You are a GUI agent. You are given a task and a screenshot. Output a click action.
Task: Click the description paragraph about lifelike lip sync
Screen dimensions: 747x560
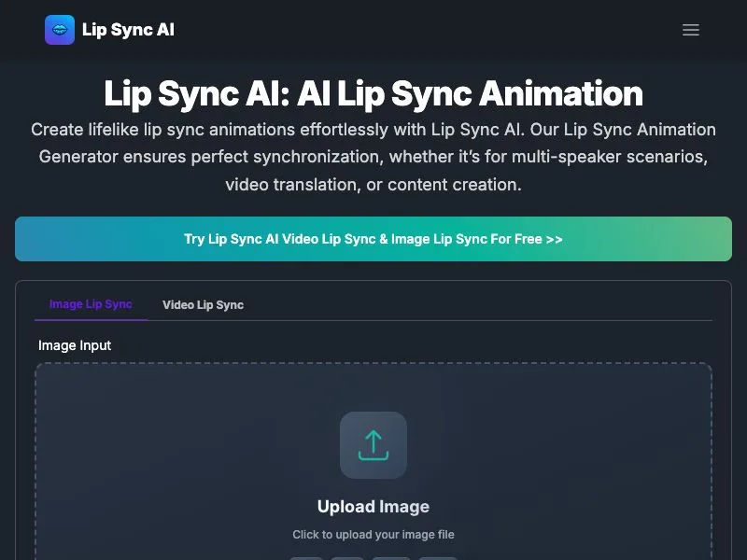[373, 157]
